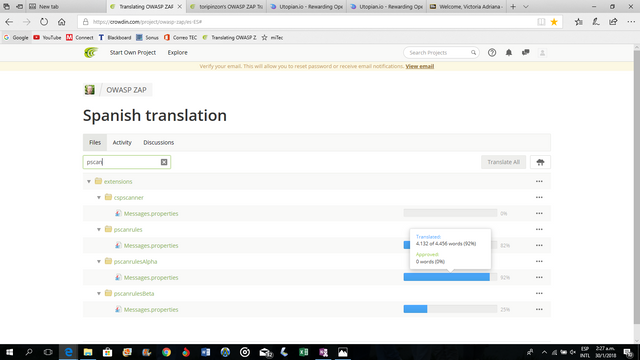Open options menu for pscanrules folder
This screenshot has height=360, width=640.
pyautogui.click(x=539, y=229)
